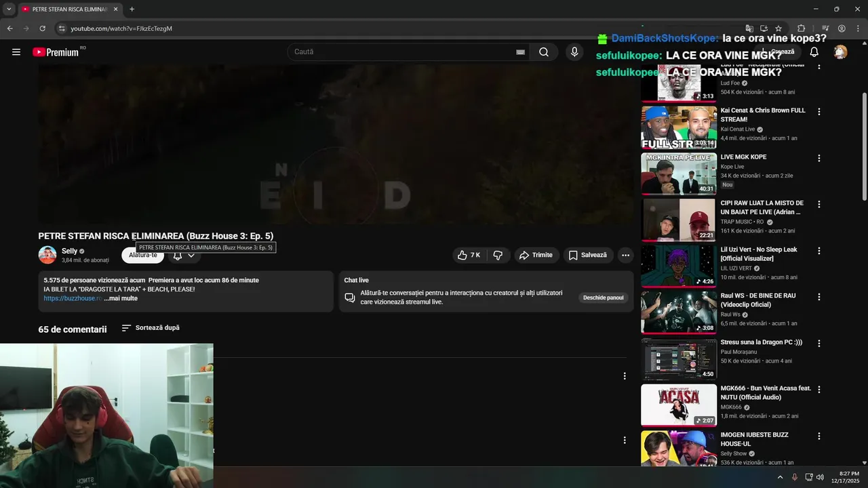The height and width of the screenshot is (488, 868).
Task: Join the channel via Alătură-te
Action: [x=143, y=255]
